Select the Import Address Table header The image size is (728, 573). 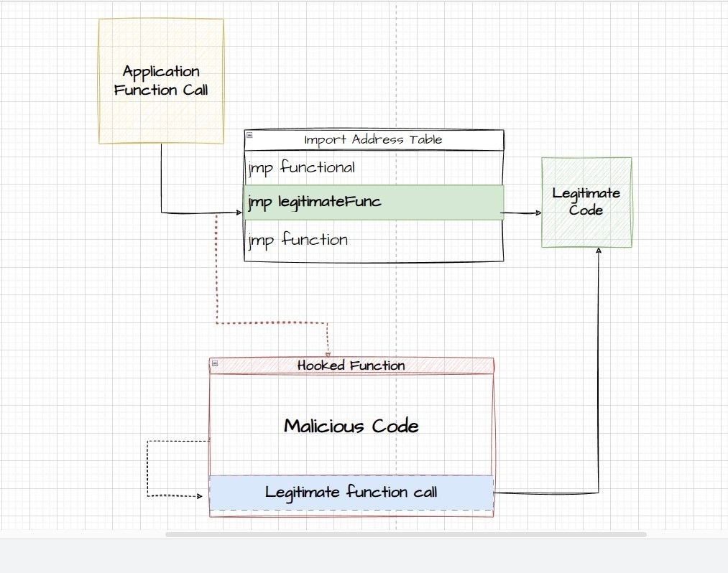374,139
